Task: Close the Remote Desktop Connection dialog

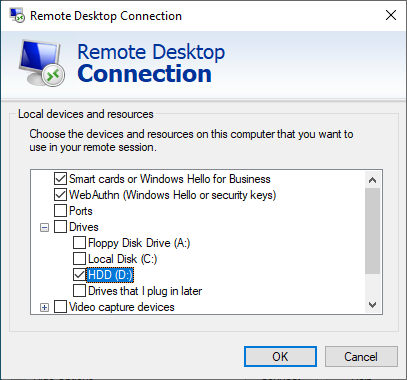Action: click(x=391, y=15)
